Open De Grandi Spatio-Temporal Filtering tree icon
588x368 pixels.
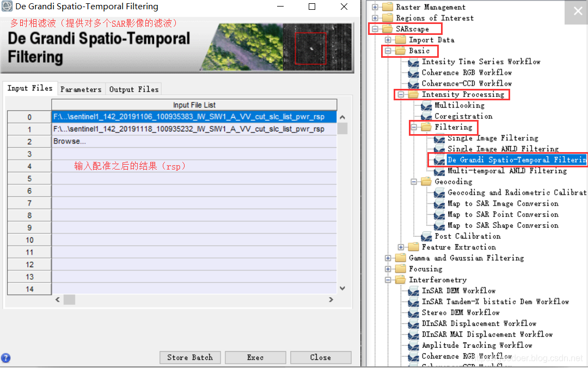[x=439, y=160]
